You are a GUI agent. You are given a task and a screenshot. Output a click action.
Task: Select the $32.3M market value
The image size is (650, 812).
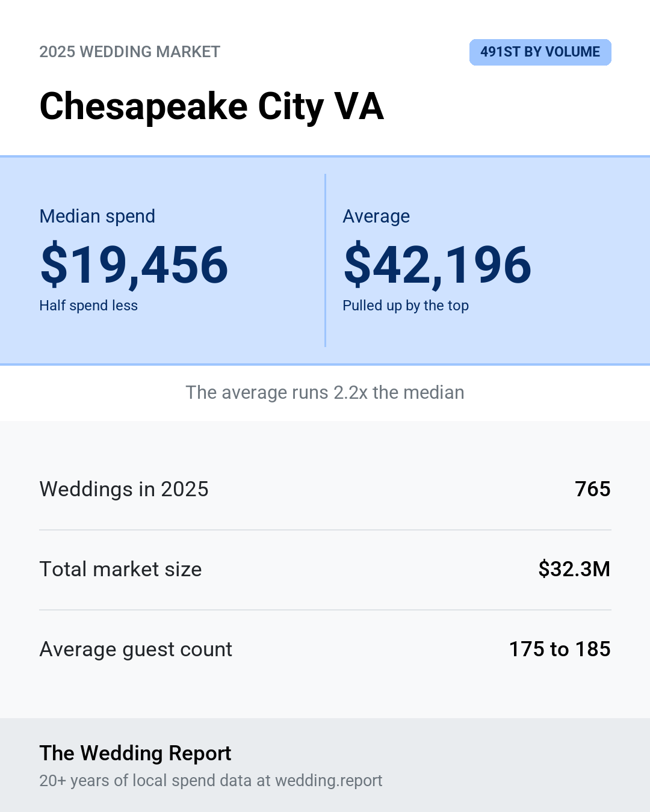click(574, 569)
